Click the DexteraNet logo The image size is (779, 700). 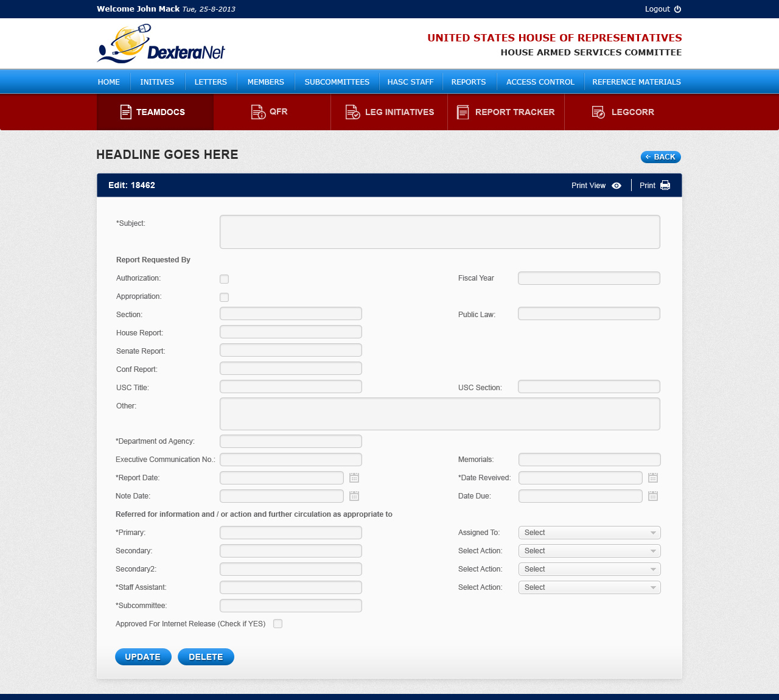pyautogui.click(x=161, y=44)
